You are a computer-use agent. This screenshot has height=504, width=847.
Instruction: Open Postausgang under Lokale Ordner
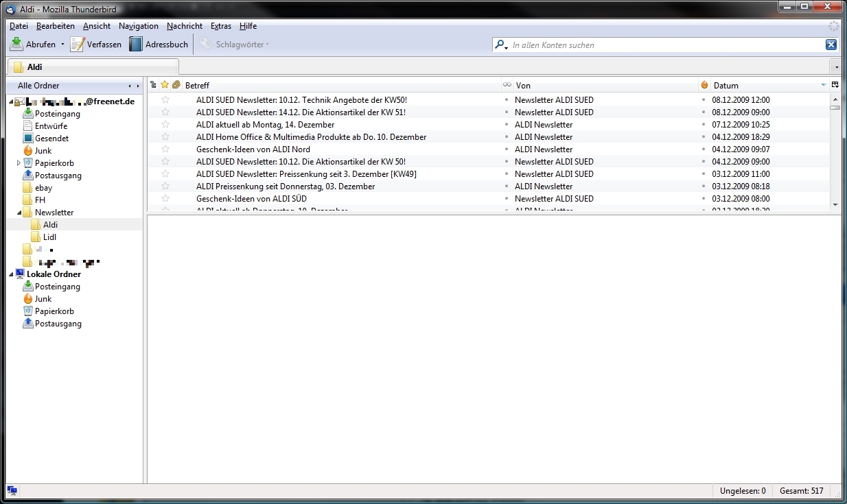58,324
